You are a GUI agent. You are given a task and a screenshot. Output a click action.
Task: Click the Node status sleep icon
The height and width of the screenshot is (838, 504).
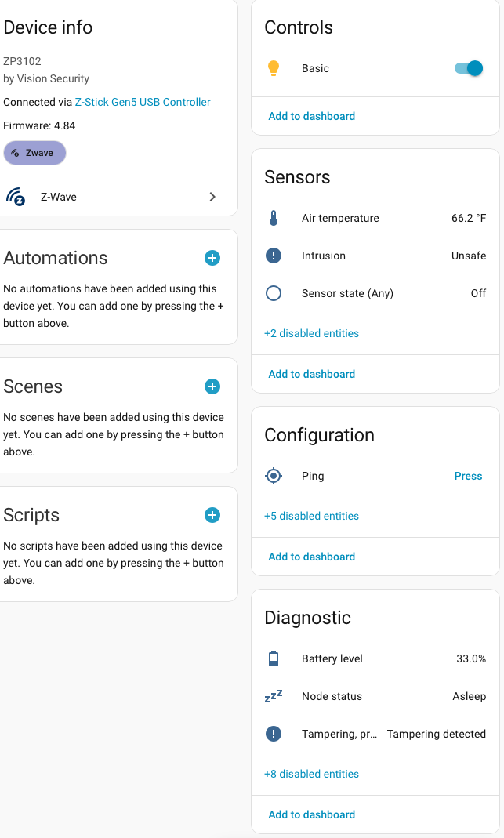(274, 696)
